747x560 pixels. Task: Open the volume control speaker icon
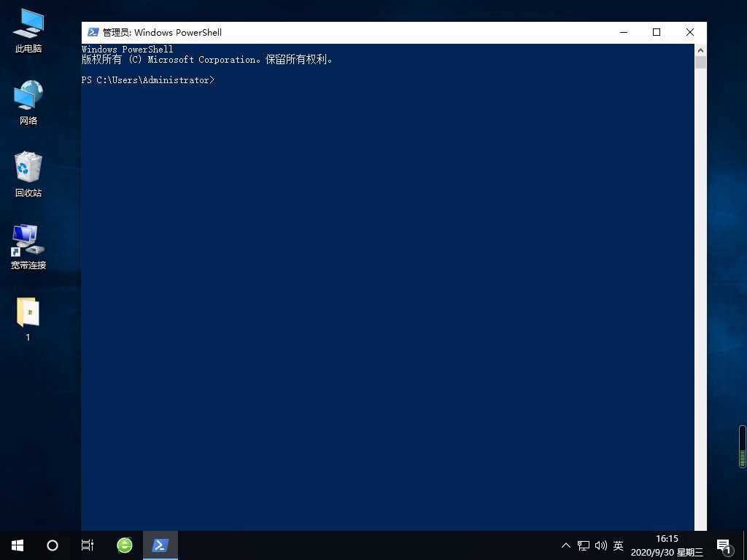pyautogui.click(x=600, y=545)
